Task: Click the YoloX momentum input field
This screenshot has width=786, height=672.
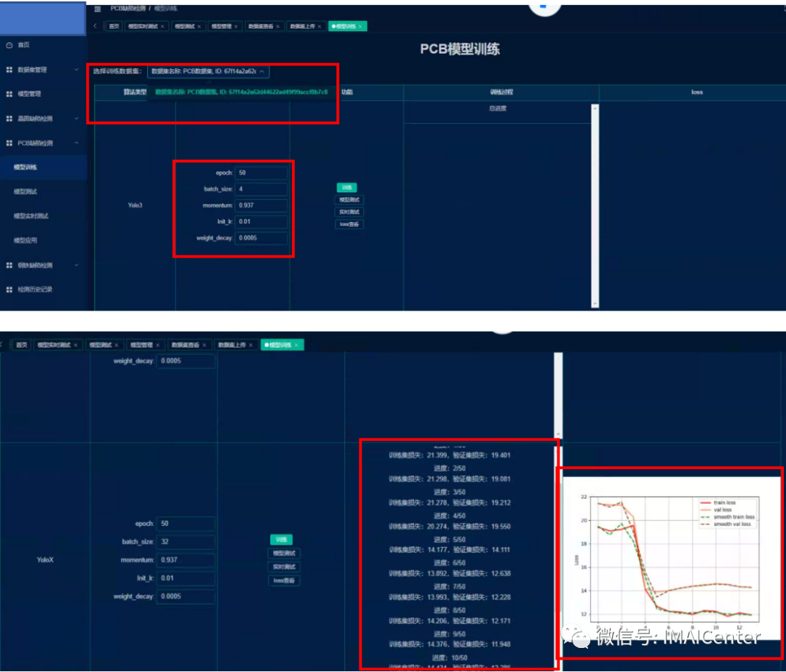Action: 186,560
